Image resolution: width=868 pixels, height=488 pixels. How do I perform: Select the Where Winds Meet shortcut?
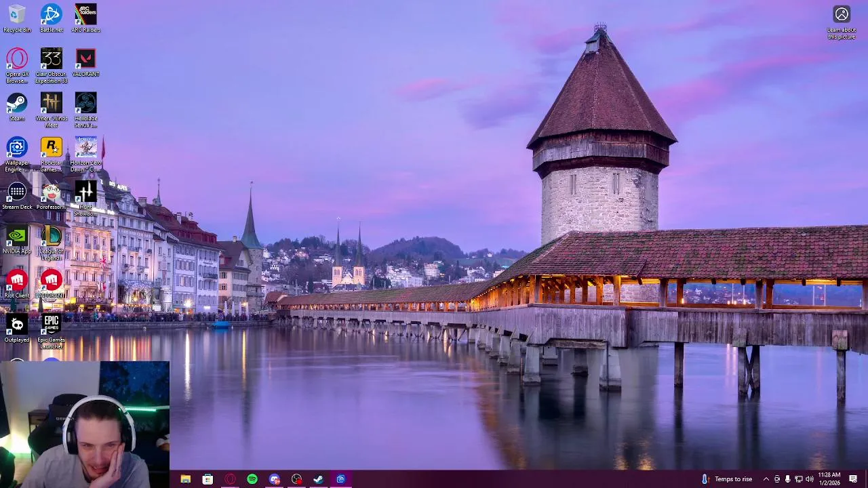coord(52,110)
